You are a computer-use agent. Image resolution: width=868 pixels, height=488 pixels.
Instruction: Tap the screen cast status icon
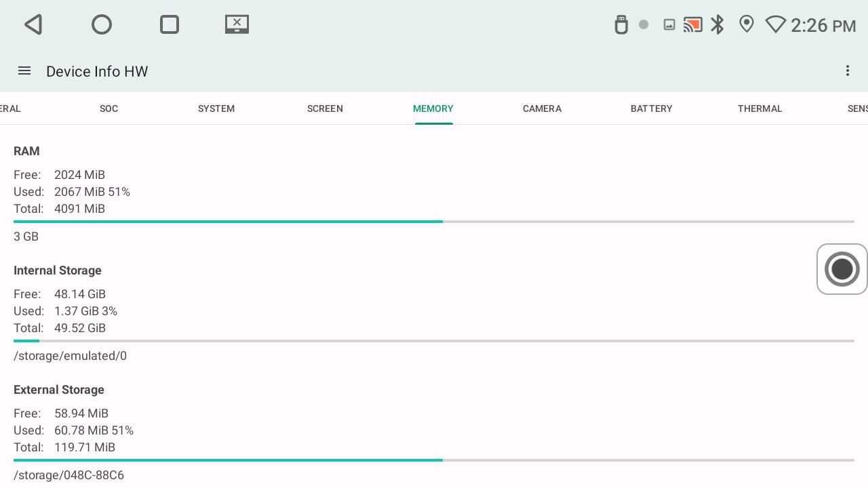692,25
